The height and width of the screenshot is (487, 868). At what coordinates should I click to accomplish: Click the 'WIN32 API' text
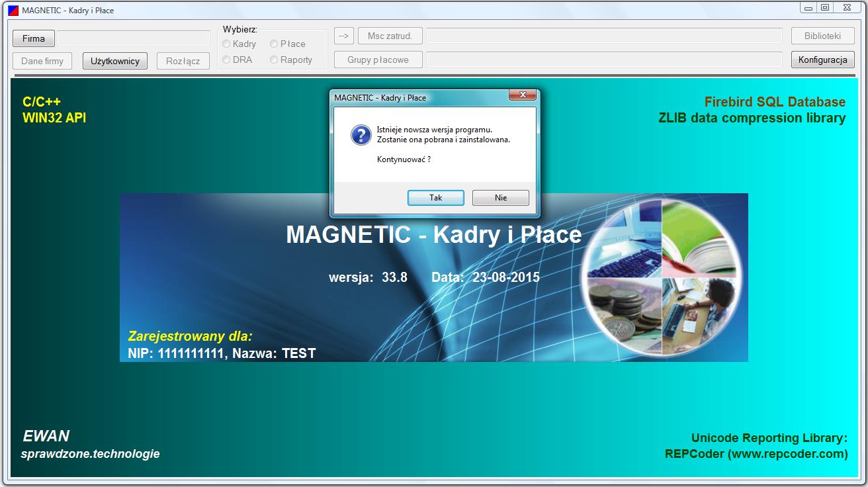coord(54,118)
